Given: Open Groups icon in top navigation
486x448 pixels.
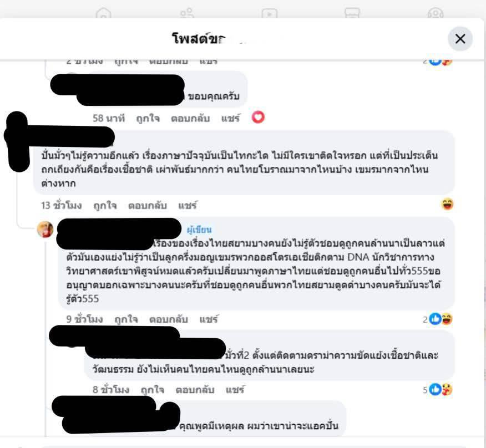Looking at the screenshot, I should tap(436, 13).
